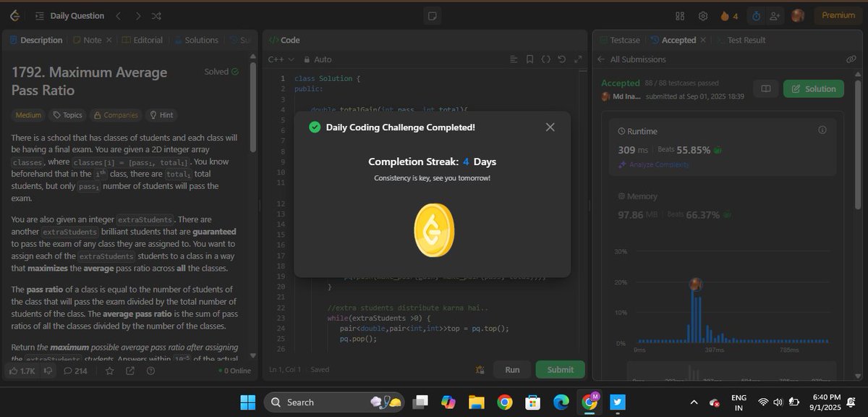Switch to the Testcase tab
Image resolution: width=868 pixels, height=417 pixels.
tap(619, 41)
